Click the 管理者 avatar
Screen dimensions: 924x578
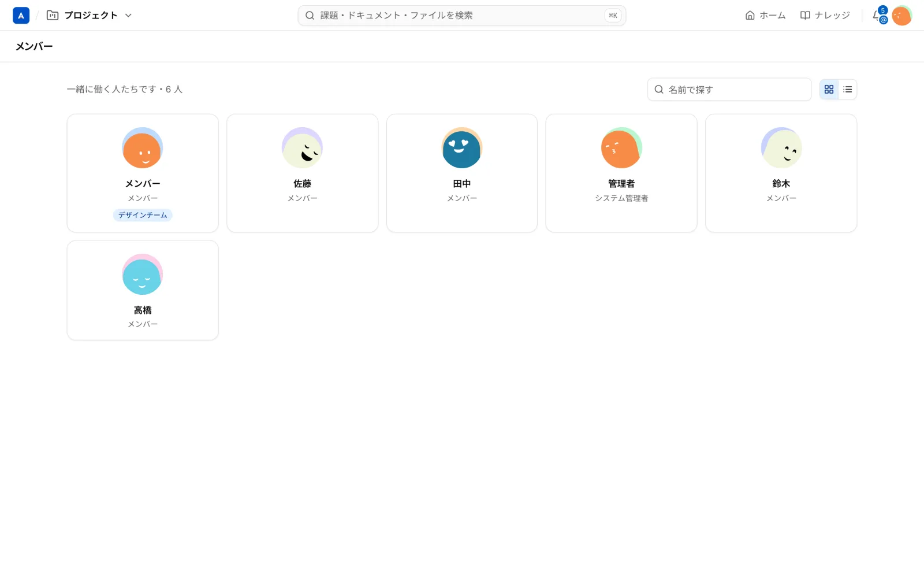click(621, 148)
